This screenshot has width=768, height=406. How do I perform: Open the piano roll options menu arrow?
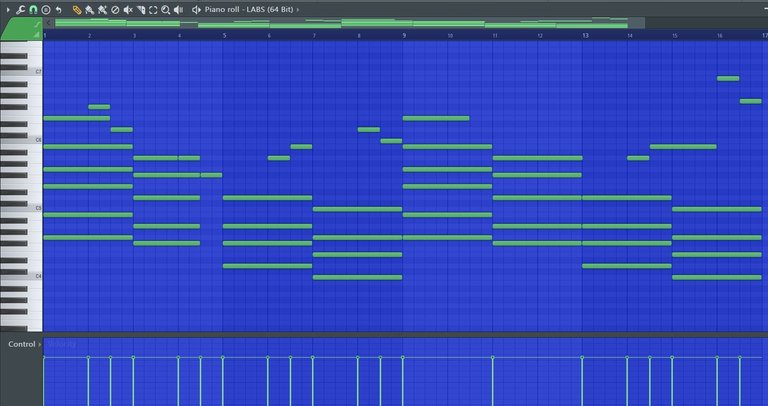(x=8, y=10)
